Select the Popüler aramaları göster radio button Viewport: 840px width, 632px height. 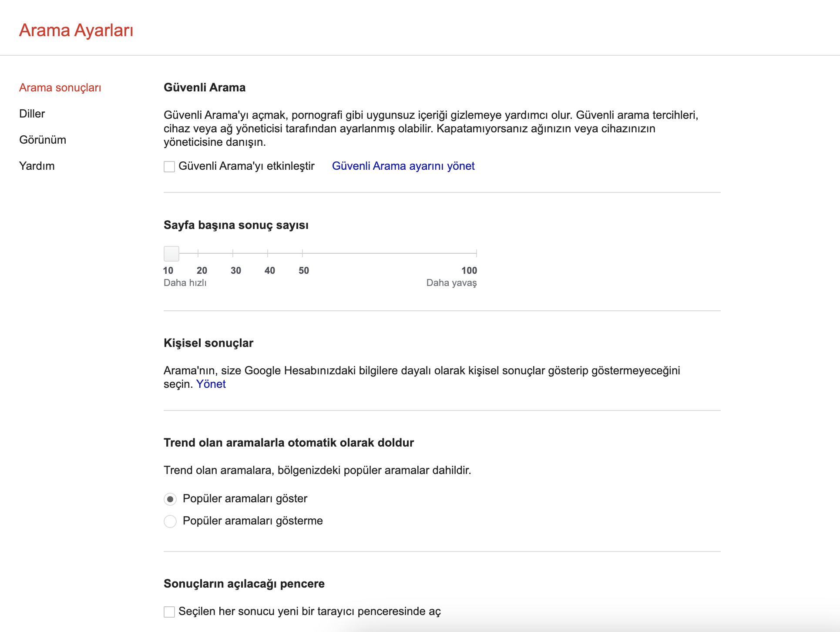(170, 499)
